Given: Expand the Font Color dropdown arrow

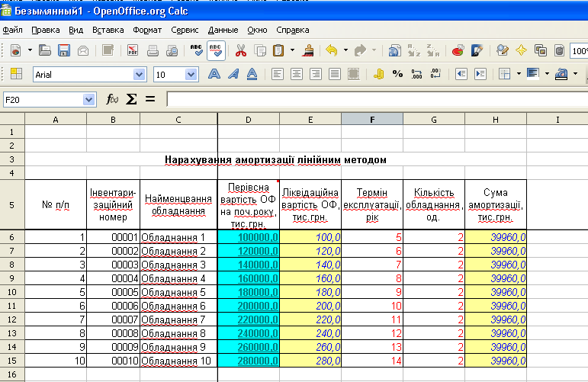Looking at the screenshot, I should [x=575, y=74].
